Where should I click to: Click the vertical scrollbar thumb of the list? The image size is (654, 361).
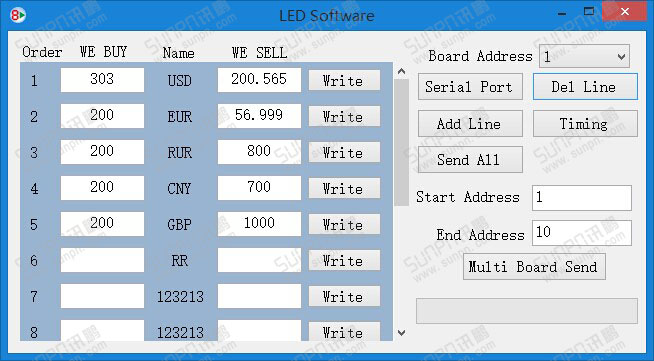(x=402, y=142)
